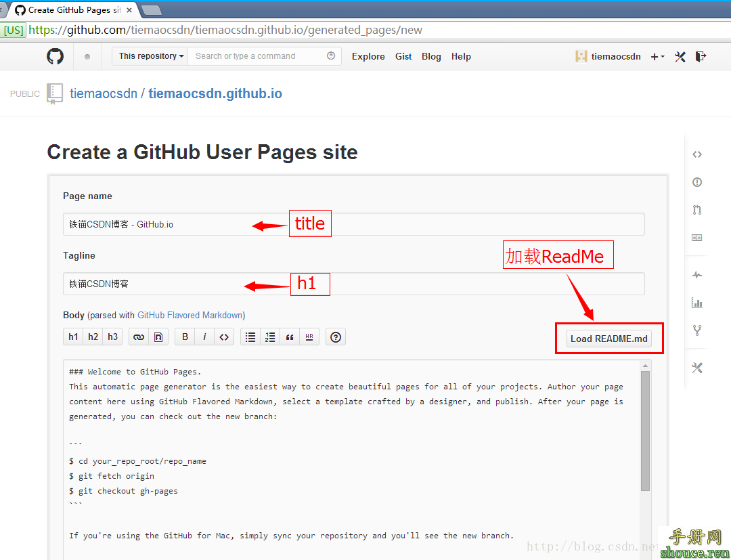
Task: Open the Code sidebar icon
Action: 697,154
